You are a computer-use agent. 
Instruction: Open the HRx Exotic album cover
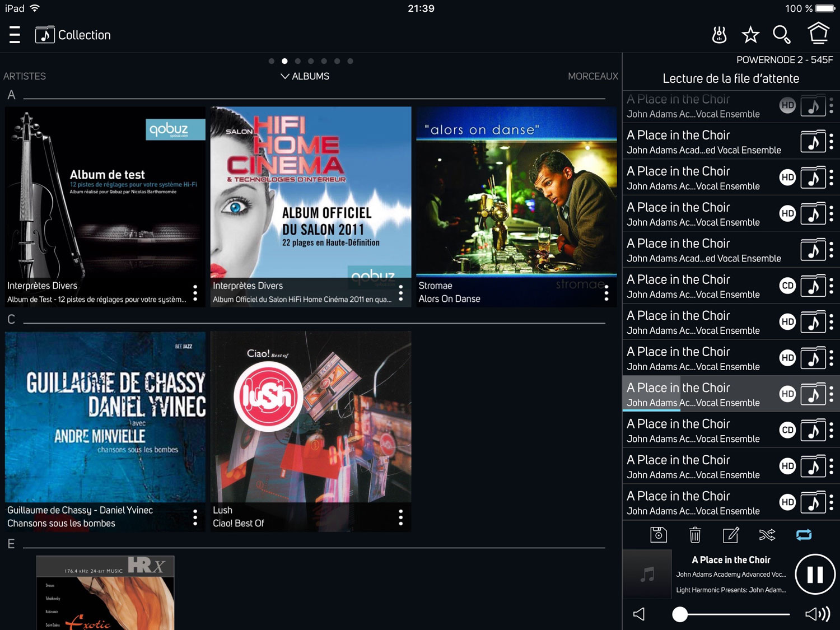pos(105,592)
